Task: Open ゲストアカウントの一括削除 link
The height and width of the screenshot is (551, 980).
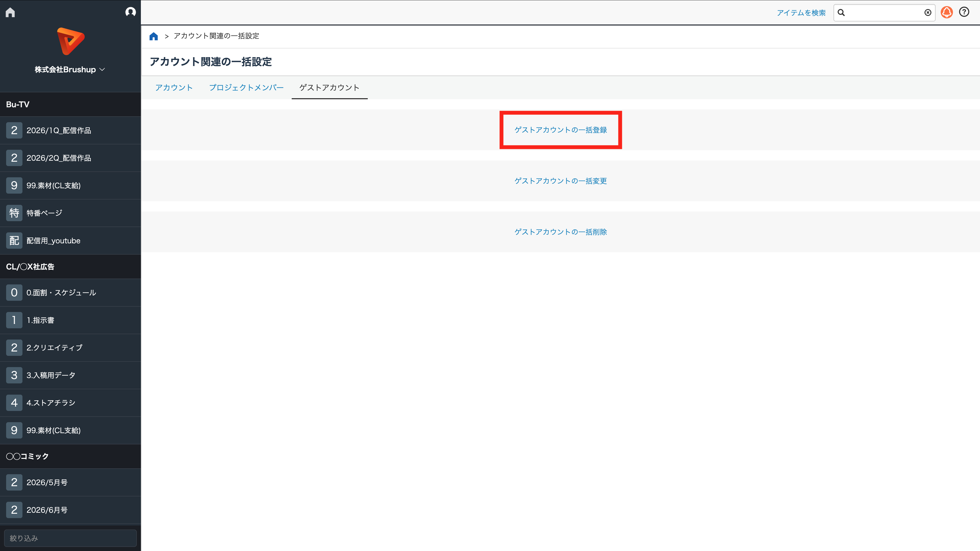Action: click(x=560, y=232)
